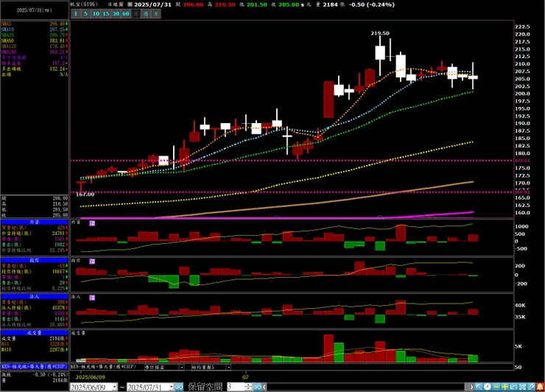Click the cursor arrow tool icon
The height and width of the screenshot is (392, 545).
tap(479, 387)
